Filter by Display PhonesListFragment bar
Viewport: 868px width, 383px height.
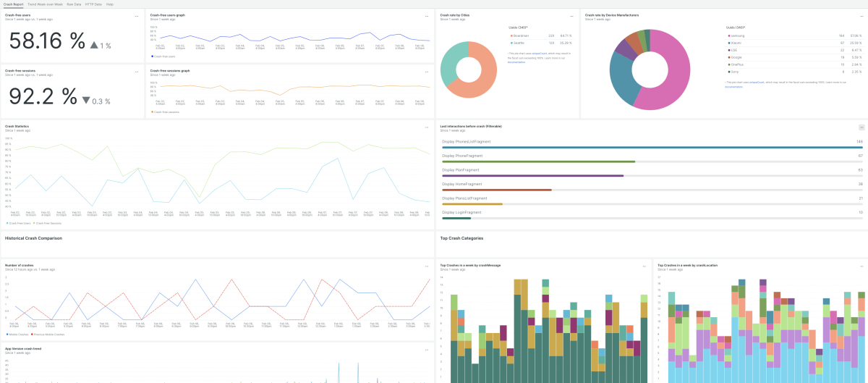[651, 148]
